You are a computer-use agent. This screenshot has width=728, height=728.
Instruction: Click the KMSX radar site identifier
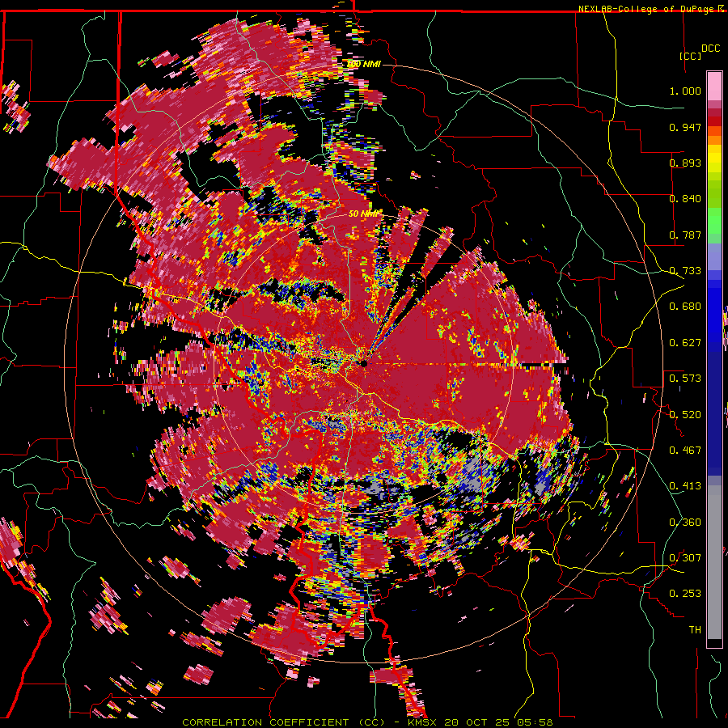423,722
